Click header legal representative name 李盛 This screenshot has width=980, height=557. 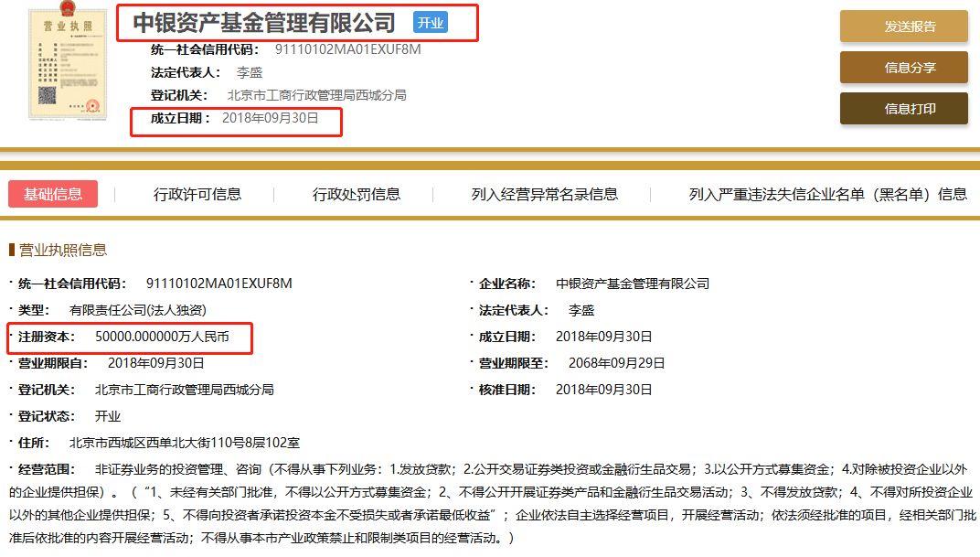[250, 72]
